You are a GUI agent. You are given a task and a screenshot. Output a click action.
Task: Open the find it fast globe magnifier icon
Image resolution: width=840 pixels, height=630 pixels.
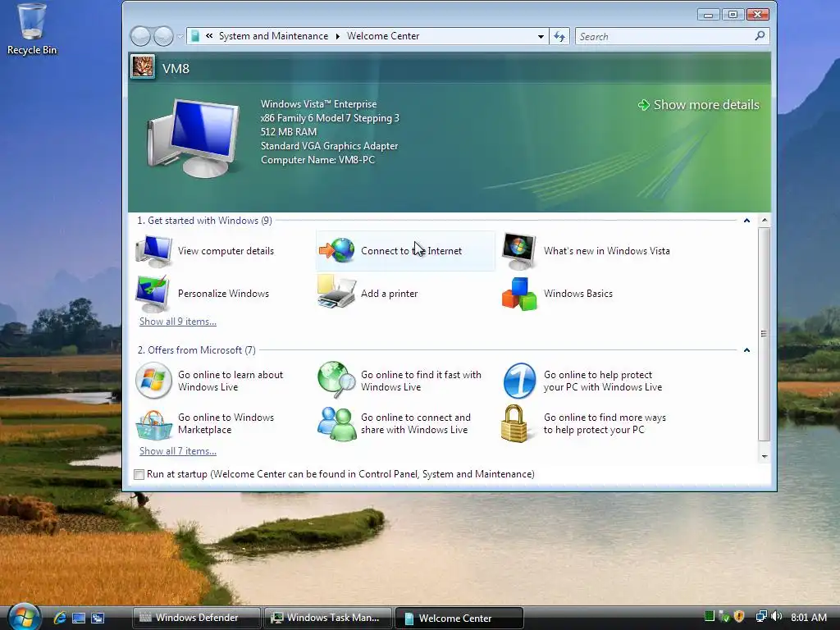point(336,379)
